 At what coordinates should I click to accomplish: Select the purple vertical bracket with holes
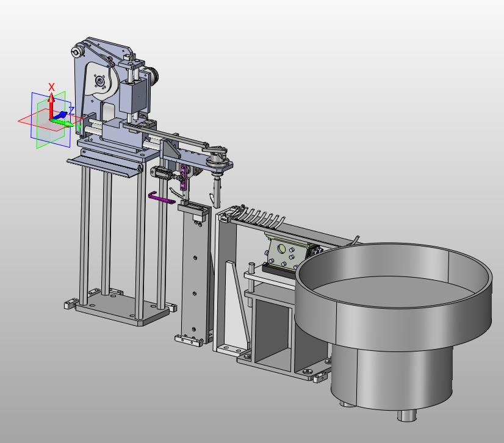(x=183, y=178)
